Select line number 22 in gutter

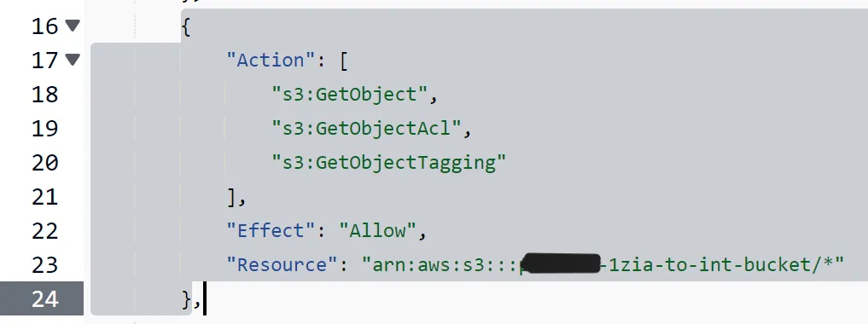[x=45, y=231]
